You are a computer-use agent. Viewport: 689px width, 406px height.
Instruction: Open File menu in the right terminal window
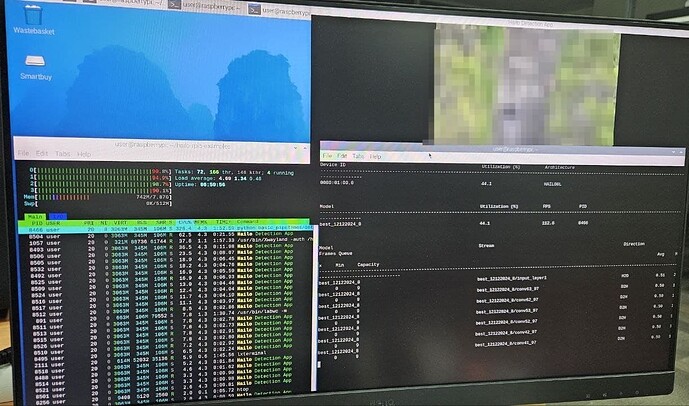click(327, 157)
